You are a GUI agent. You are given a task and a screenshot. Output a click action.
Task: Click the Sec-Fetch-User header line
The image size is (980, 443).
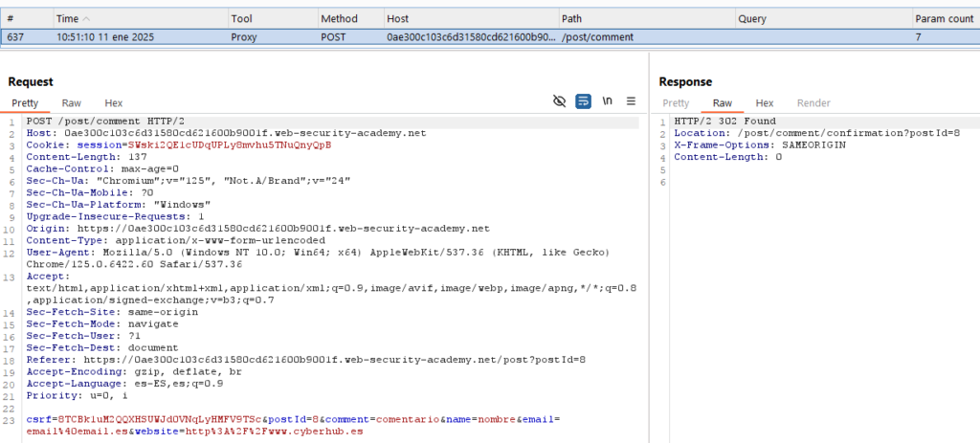click(x=82, y=336)
